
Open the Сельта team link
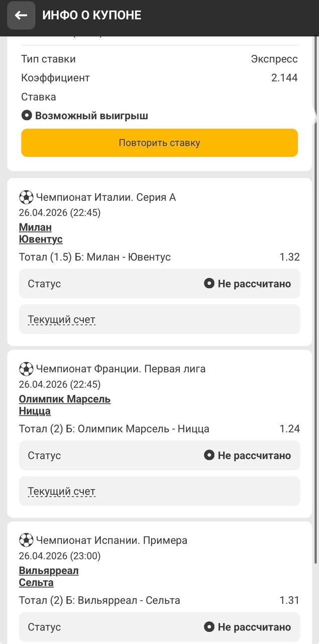click(x=36, y=583)
